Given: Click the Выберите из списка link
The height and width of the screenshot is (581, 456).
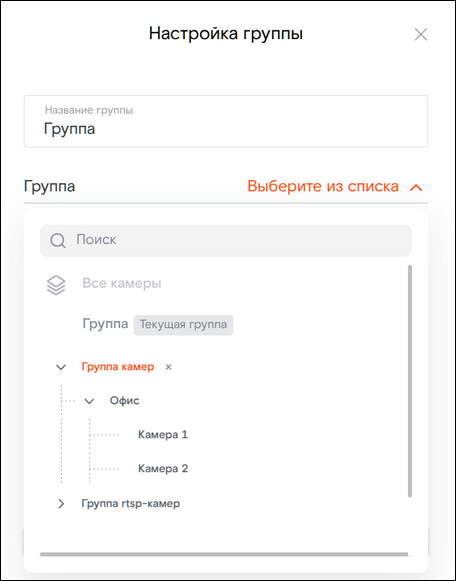Looking at the screenshot, I should (323, 186).
